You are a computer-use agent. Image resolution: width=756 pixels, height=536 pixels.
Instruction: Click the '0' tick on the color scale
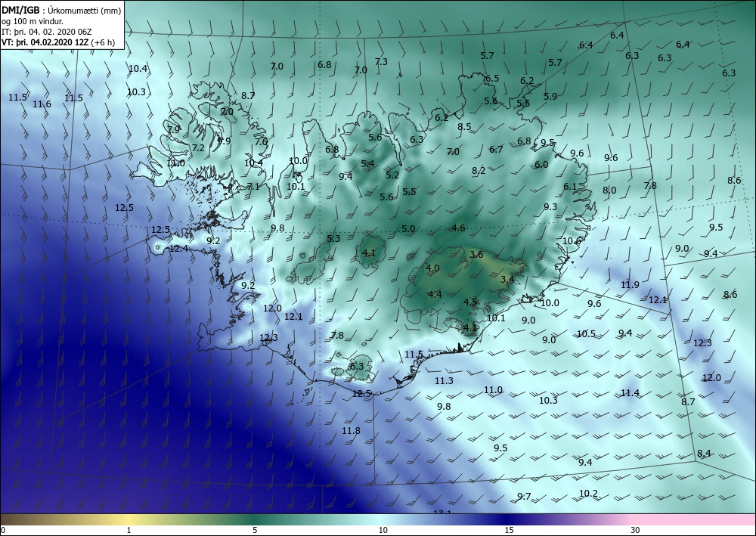point(3,530)
